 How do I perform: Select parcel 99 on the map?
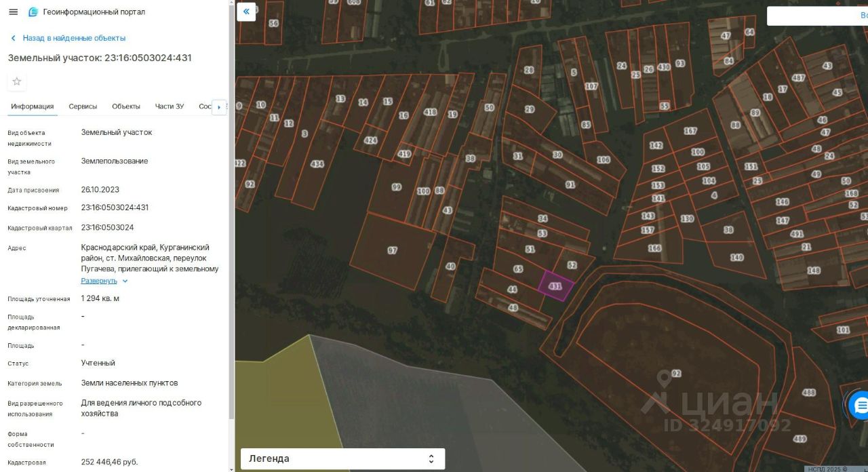(397, 187)
